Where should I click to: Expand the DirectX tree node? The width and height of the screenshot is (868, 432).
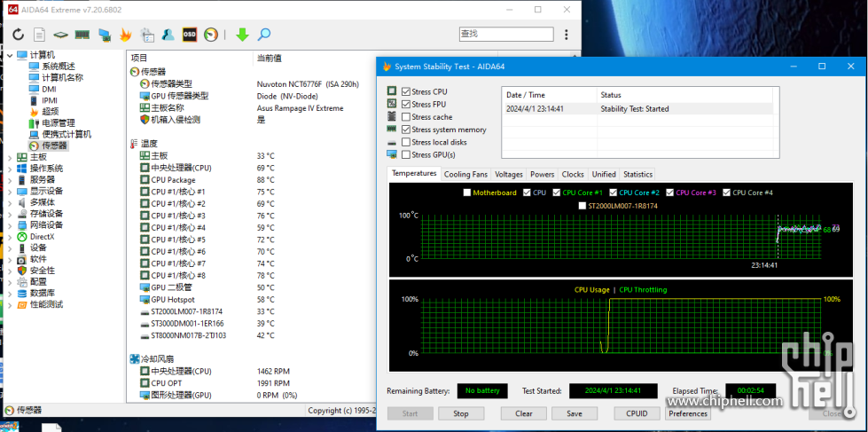click(x=10, y=237)
